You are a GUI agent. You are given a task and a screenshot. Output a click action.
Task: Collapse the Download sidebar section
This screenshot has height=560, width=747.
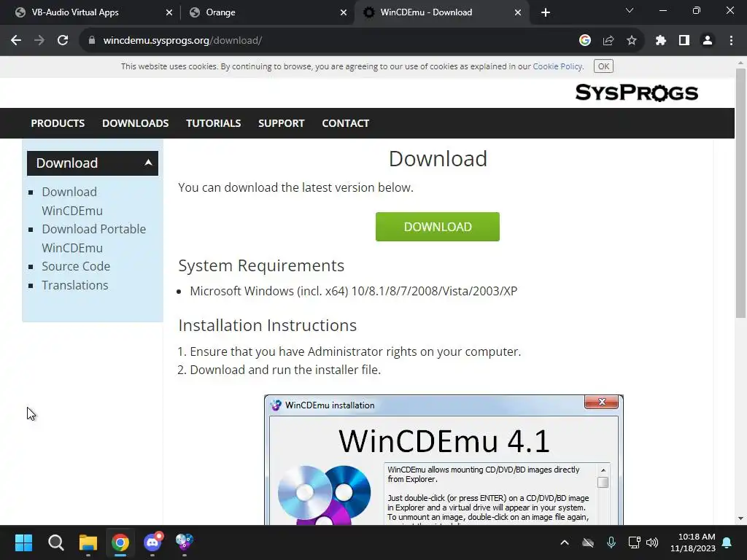(x=93, y=163)
